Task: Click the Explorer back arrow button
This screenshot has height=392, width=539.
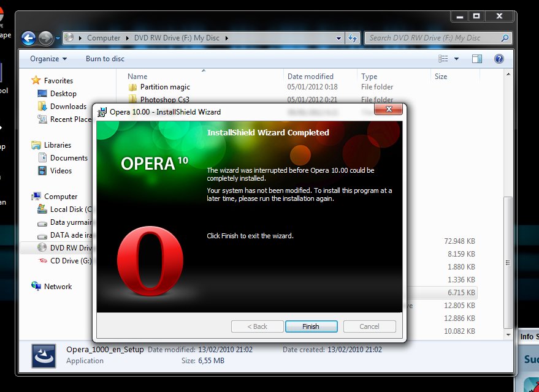Action: click(x=29, y=38)
